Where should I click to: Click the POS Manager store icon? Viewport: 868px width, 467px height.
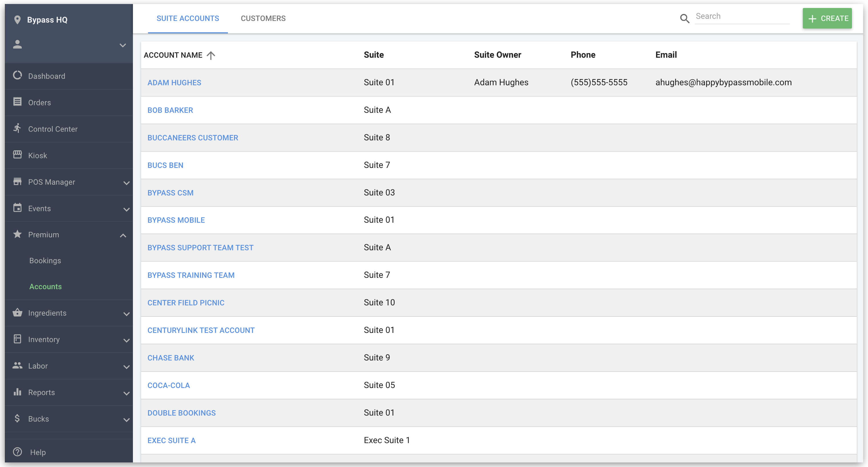click(17, 181)
